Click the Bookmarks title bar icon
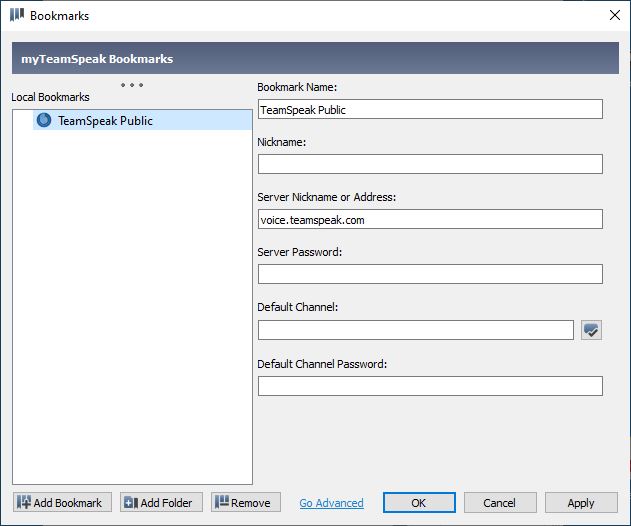The image size is (631, 526). (x=17, y=15)
